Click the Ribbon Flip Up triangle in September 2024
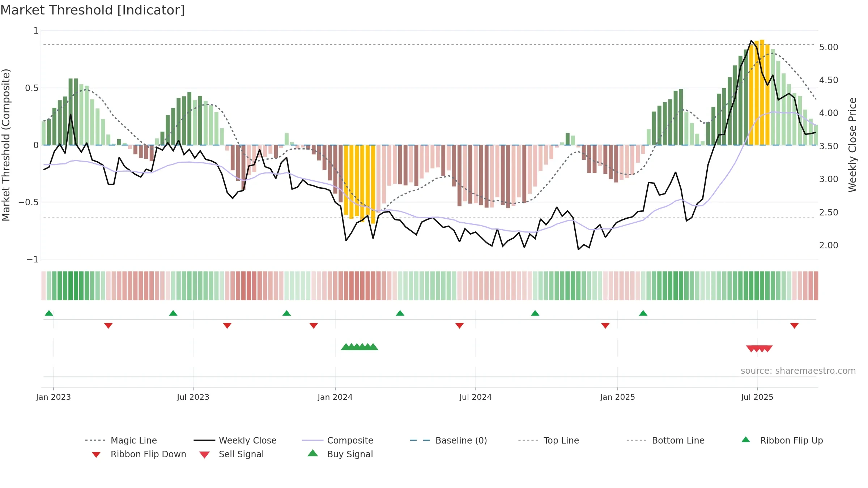Viewport: 868px width, 488px height. (535, 313)
